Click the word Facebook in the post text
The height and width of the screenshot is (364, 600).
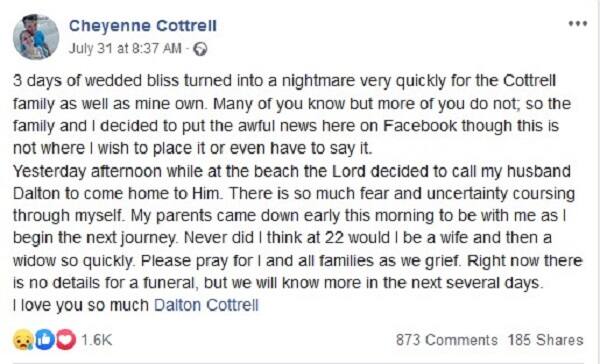click(420, 126)
